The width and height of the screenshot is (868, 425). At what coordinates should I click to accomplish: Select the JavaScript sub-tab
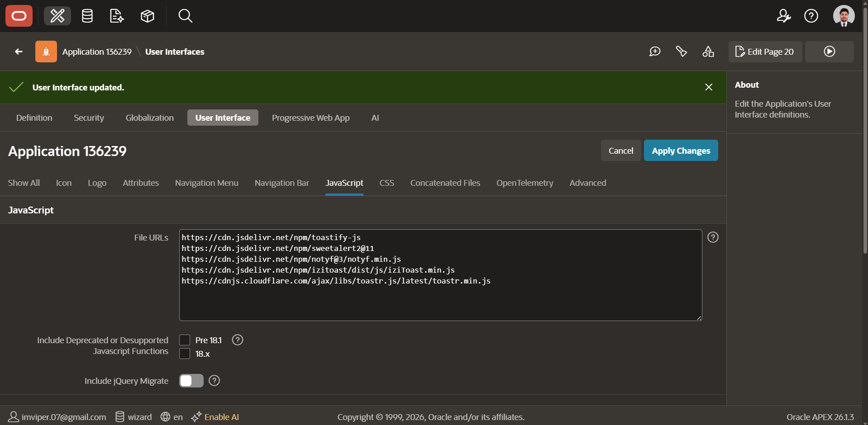click(344, 183)
